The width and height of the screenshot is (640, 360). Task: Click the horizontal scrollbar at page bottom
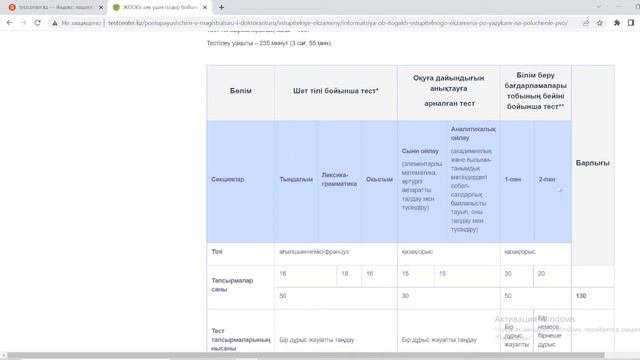(x=305, y=356)
